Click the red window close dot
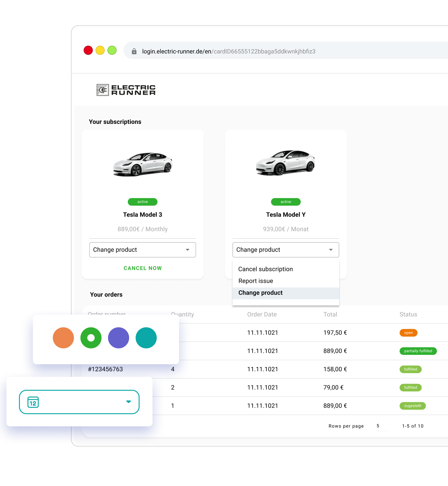The width and height of the screenshot is (448, 486). coord(88,50)
